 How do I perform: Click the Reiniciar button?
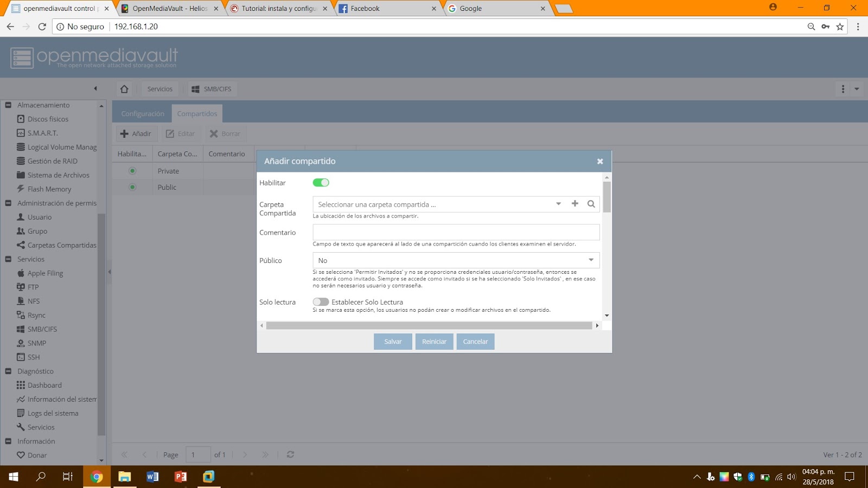(434, 342)
